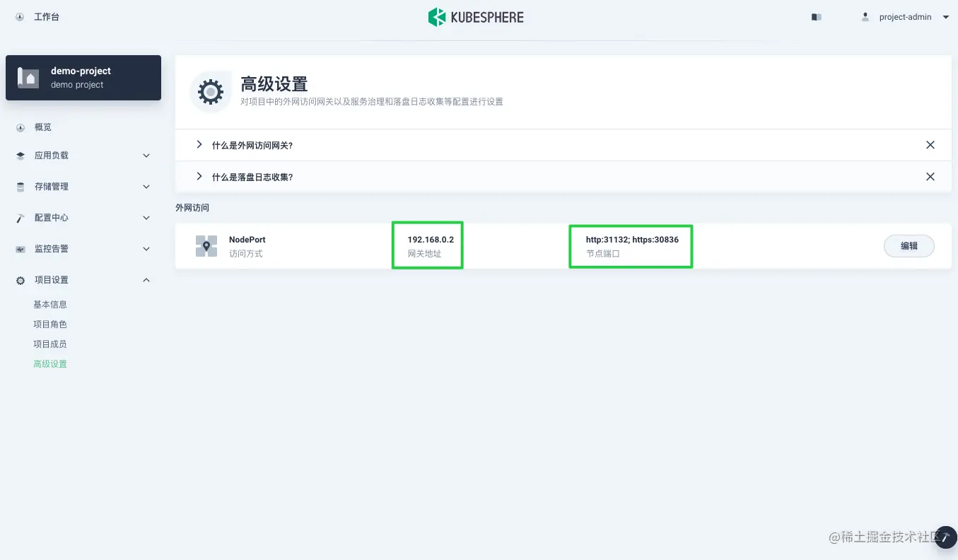The width and height of the screenshot is (958, 560).
Task: Click the 存储管理 database icon
Action: click(21, 187)
